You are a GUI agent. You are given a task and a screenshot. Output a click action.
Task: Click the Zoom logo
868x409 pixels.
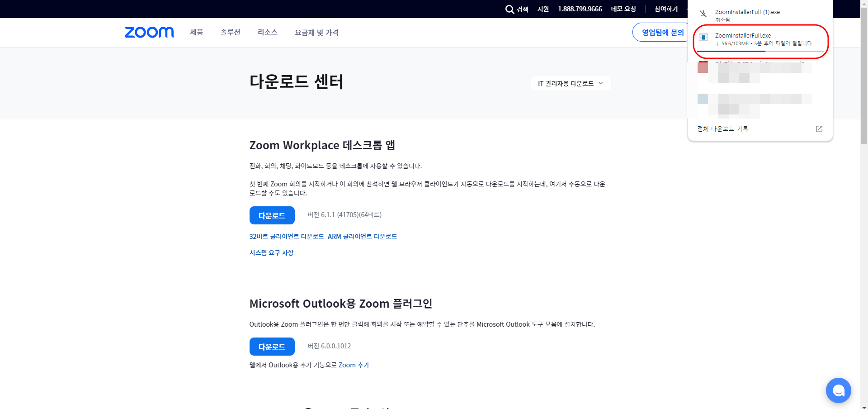coord(149,32)
